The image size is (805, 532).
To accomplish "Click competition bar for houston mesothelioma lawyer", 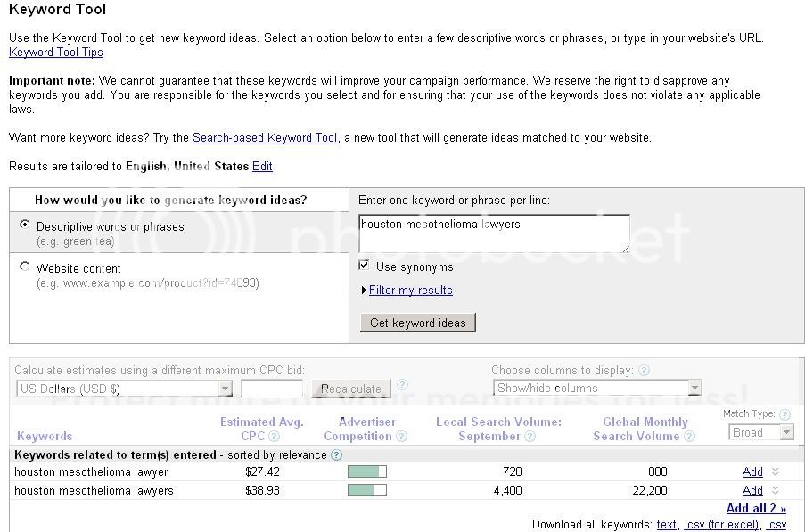I will pyautogui.click(x=366, y=471).
